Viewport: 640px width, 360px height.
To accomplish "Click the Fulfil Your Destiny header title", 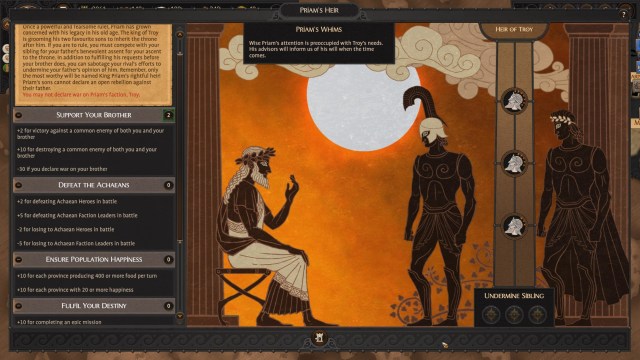I will coord(94,306).
